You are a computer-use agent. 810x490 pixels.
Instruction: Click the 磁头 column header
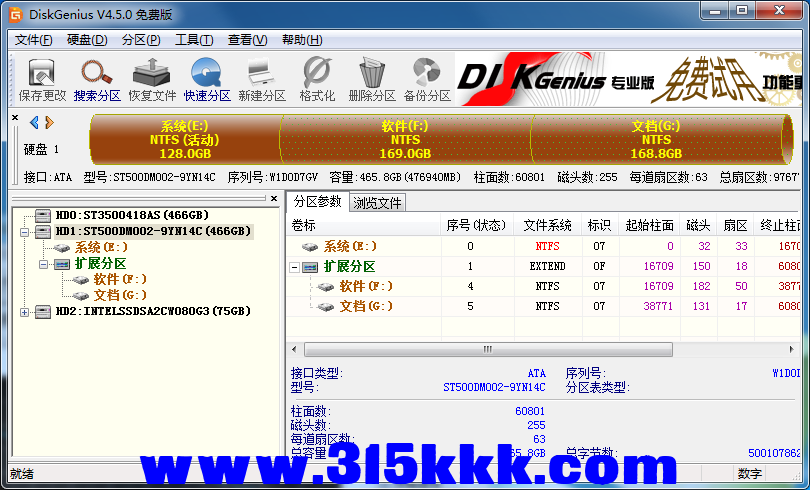(698, 225)
